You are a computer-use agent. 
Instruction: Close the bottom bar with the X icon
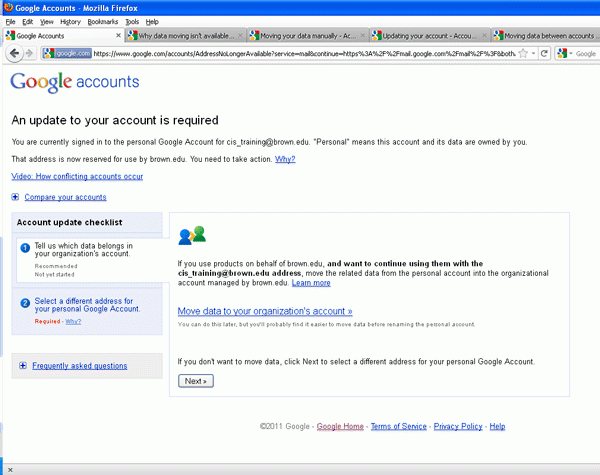coord(10,470)
